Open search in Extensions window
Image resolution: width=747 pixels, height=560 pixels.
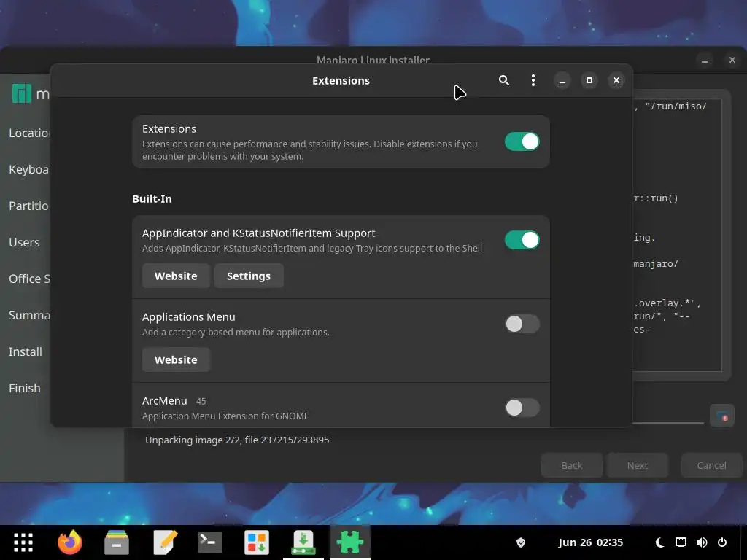[503, 80]
